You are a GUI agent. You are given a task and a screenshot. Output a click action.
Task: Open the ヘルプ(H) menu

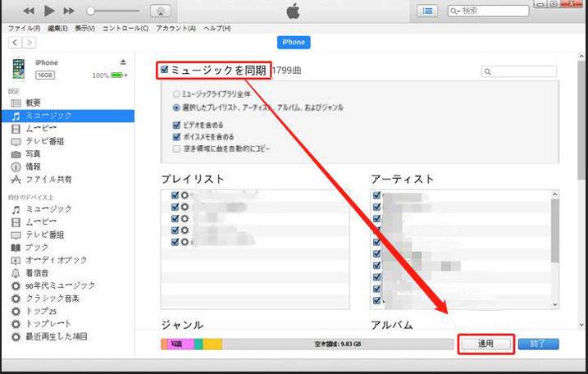pyautogui.click(x=217, y=29)
